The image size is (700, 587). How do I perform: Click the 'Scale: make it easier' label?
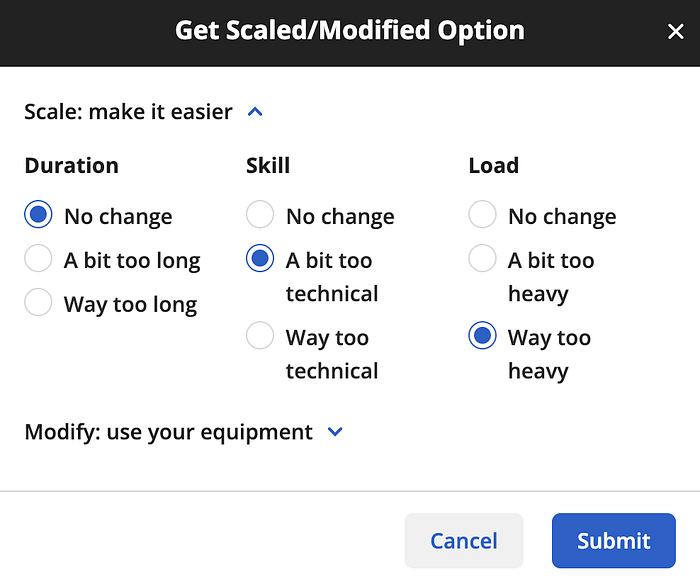[x=128, y=112]
